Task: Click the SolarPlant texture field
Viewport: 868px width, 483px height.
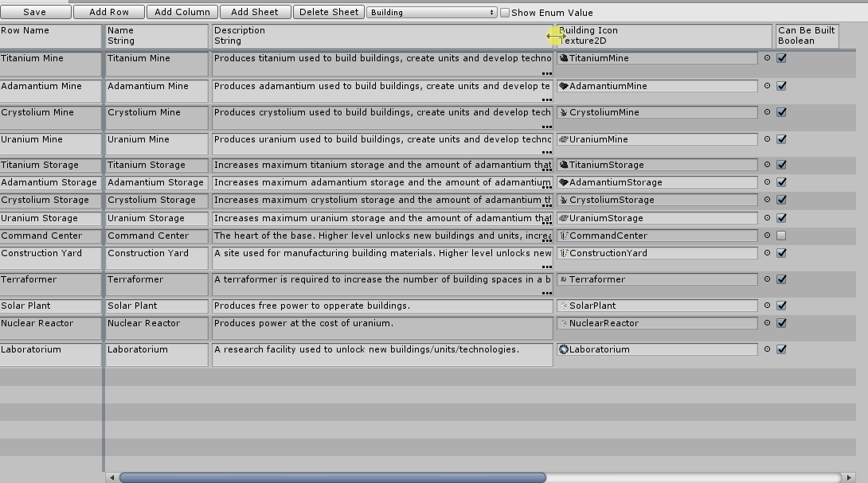Action: 657,306
